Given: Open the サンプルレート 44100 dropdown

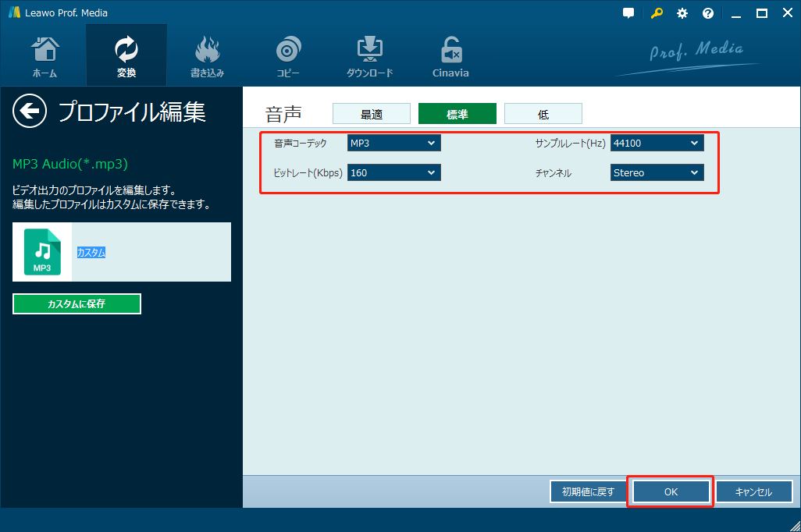Looking at the screenshot, I should point(657,143).
